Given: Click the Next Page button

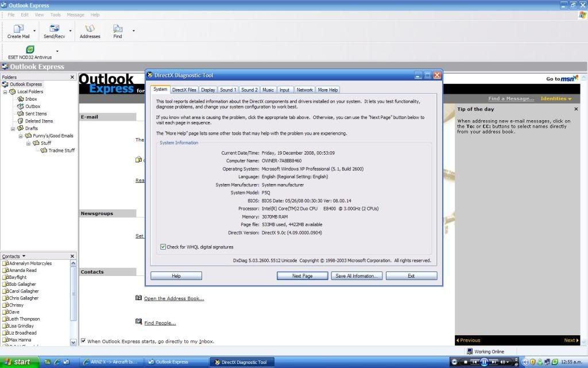Looking at the screenshot, I should pyautogui.click(x=302, y=276).
